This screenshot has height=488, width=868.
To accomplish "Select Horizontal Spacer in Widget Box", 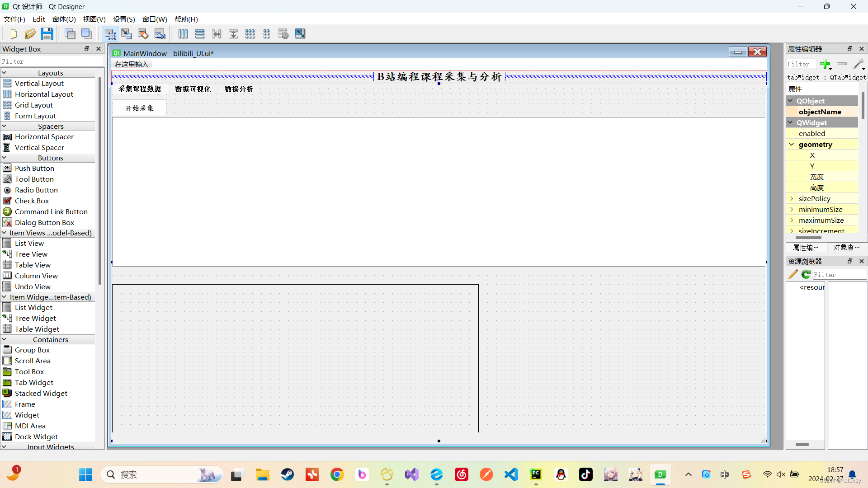I will tap(44, 136).
